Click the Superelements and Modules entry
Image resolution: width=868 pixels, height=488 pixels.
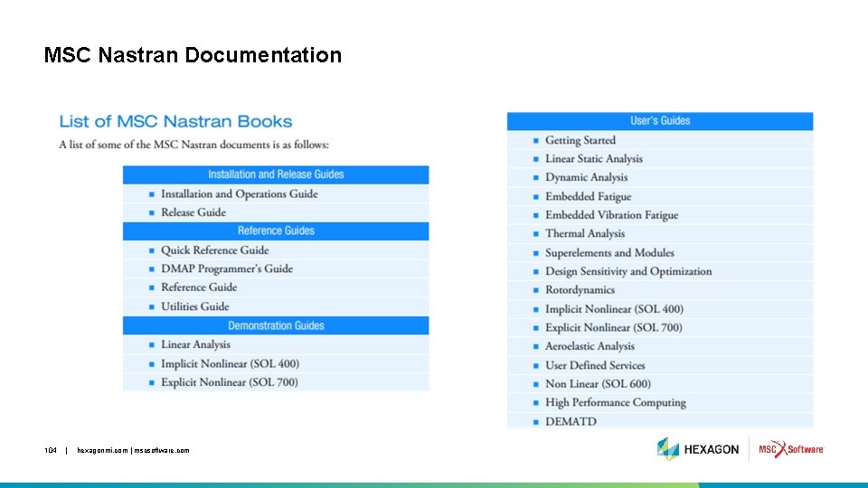609,253
